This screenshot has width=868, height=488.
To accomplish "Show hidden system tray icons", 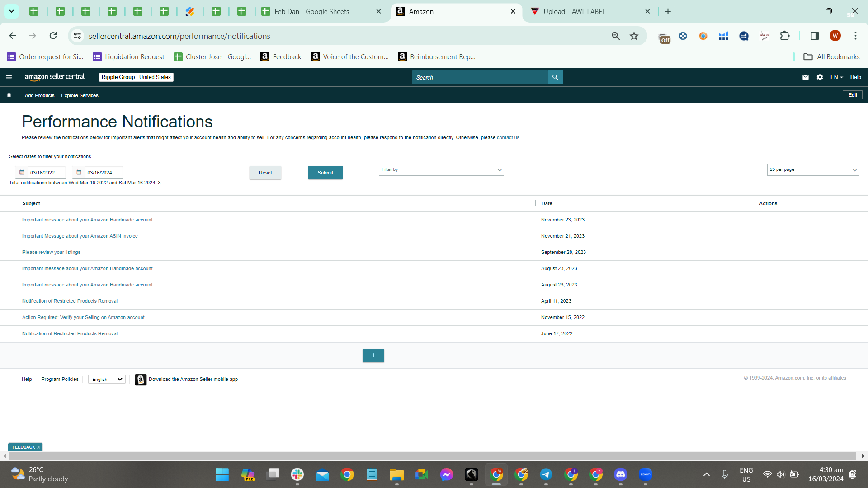I will click(x=707, y=474).
